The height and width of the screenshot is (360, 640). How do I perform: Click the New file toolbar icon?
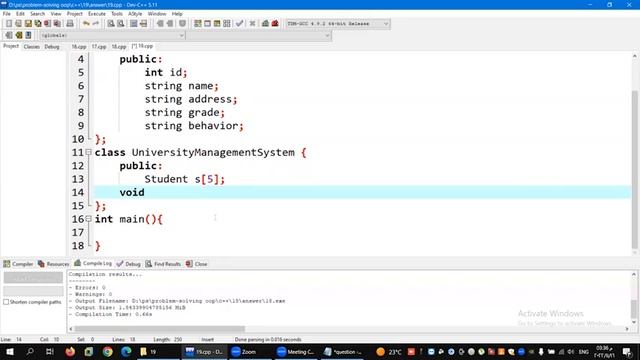click(9, 24)
